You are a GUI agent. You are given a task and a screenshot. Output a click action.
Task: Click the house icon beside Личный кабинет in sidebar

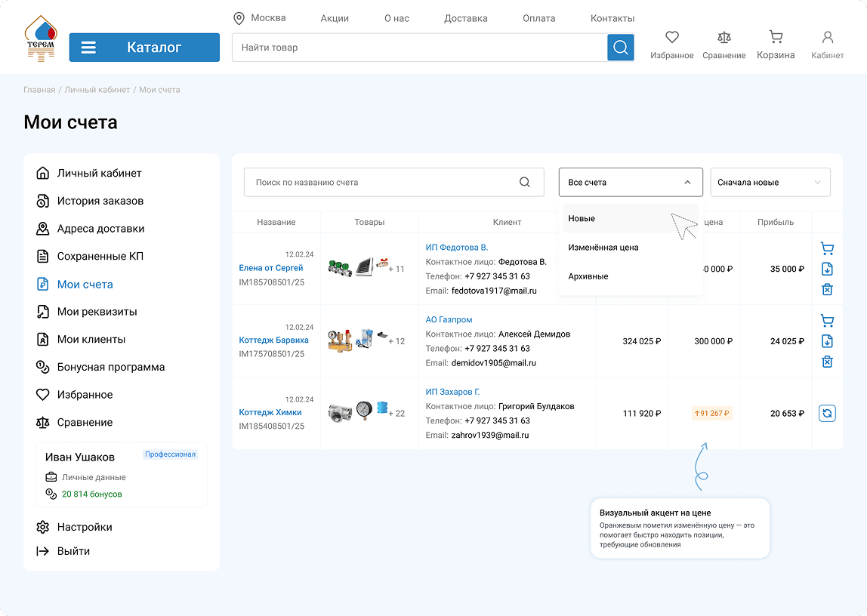pyautogui.click(x=42, y=173)
